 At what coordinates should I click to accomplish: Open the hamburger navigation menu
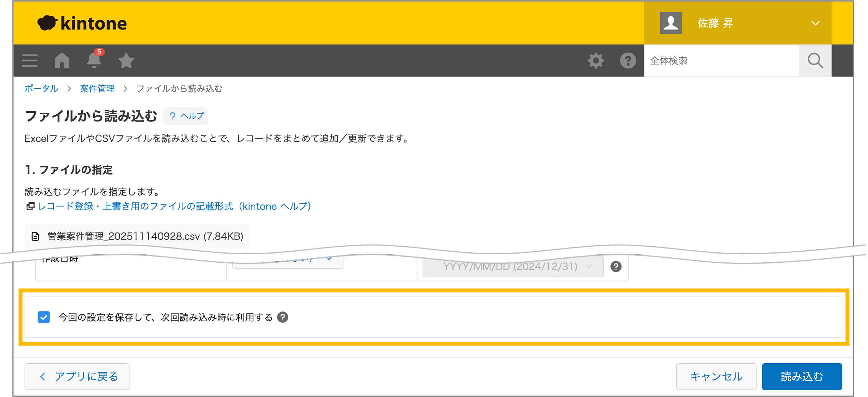(x=30, y=61)
